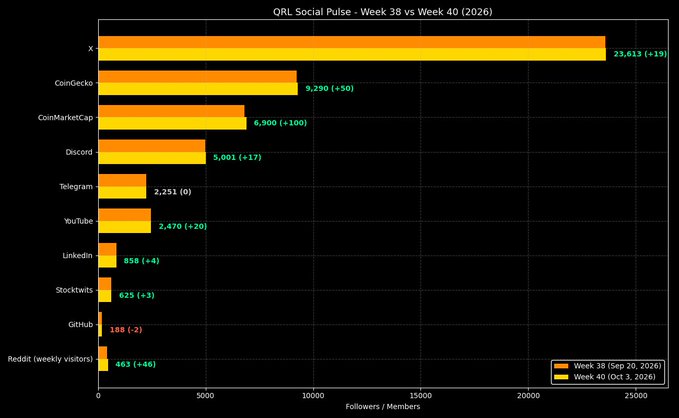Click the orange Week 38 bar for Discord
Viewport: 679px width, 418px height.
pos(152,146)
